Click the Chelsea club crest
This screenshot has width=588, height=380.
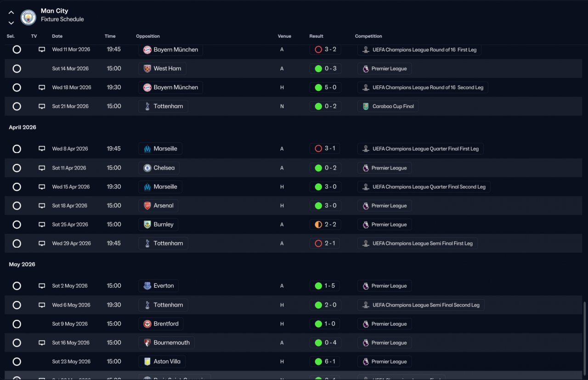147,168
